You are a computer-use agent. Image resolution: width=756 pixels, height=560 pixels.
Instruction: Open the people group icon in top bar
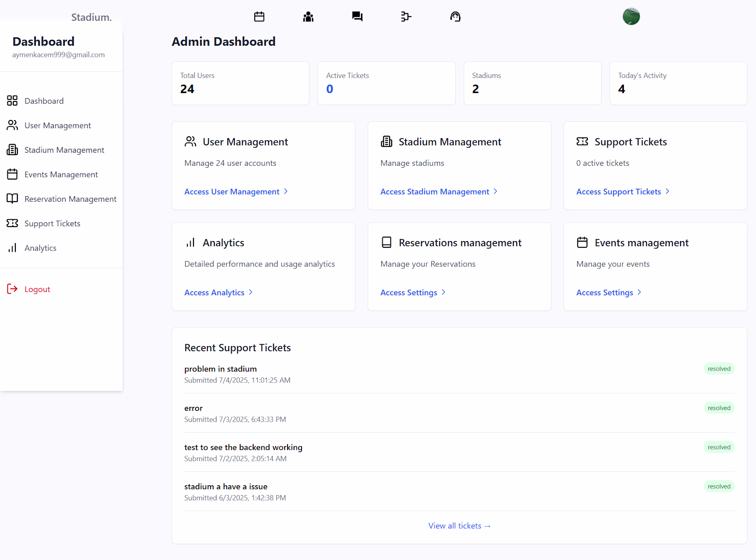[308, 17]
